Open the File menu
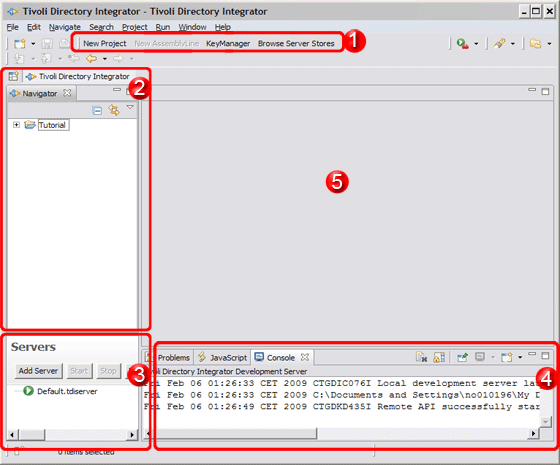The width and height of the screenshot is (560, 465). tap(12, 27)
